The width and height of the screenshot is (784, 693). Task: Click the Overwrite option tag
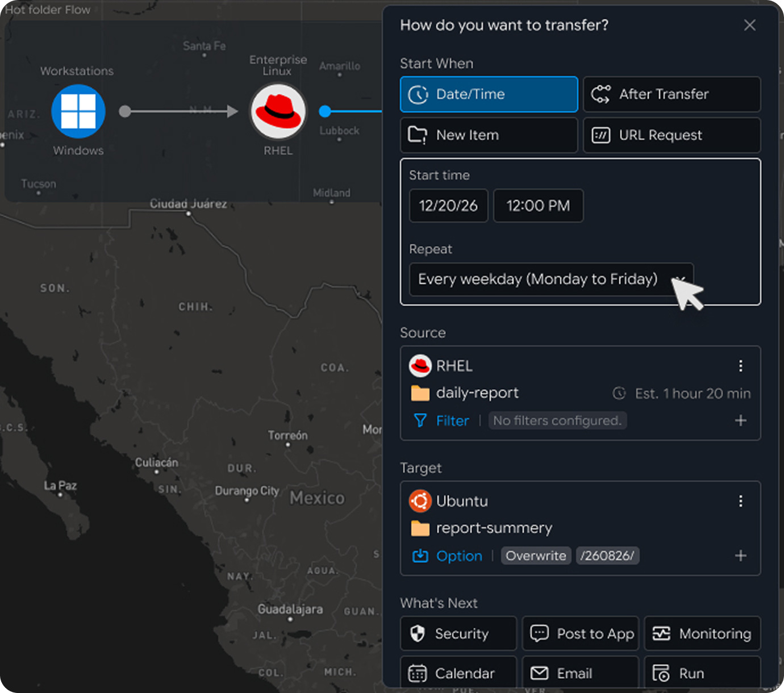coord(536,556)
